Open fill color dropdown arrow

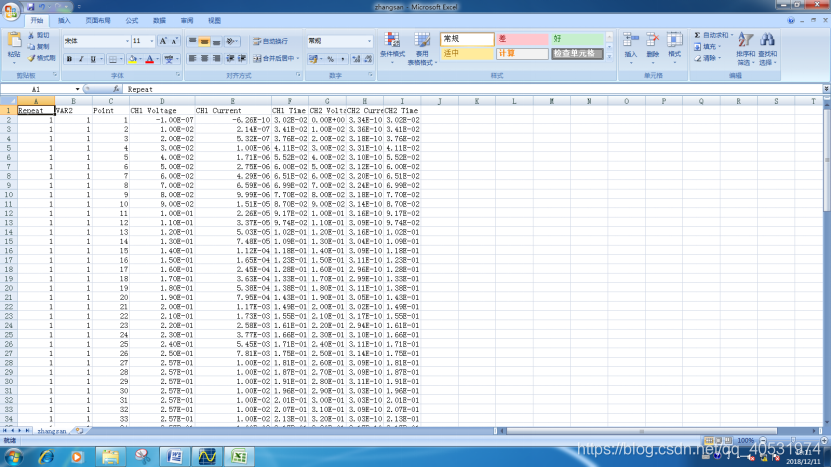point(140,59)
